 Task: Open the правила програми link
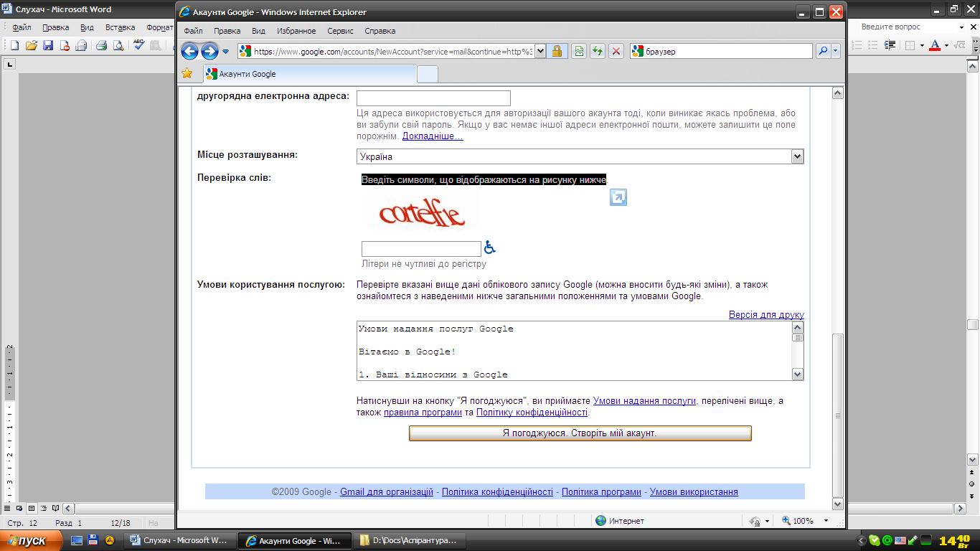pos(423,413)
